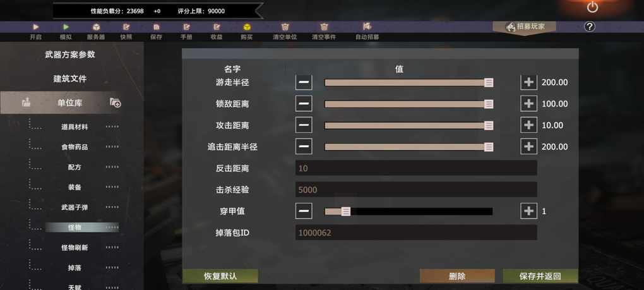The image size is (644, 290).
Task: Click the add-folder icon beside 单位库
Action: tap(115, 103)
